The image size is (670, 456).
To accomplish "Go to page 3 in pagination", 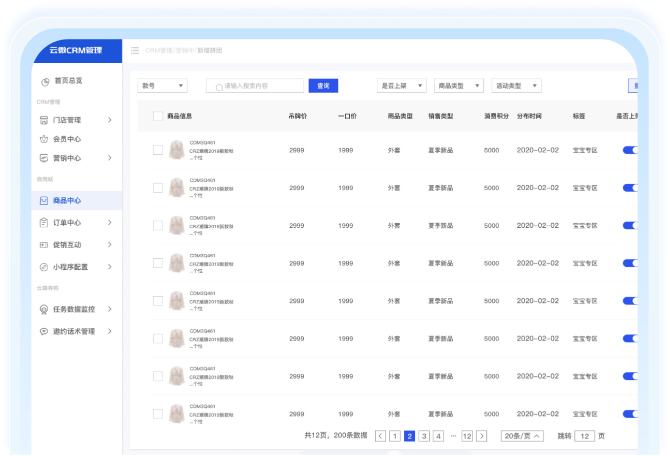I will 424,436.
